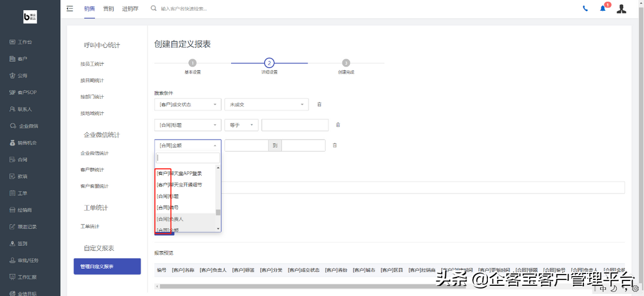Screen dimensions: 644x296
Task: Open 联系人 in the sidebar
Action: point(21,109)
